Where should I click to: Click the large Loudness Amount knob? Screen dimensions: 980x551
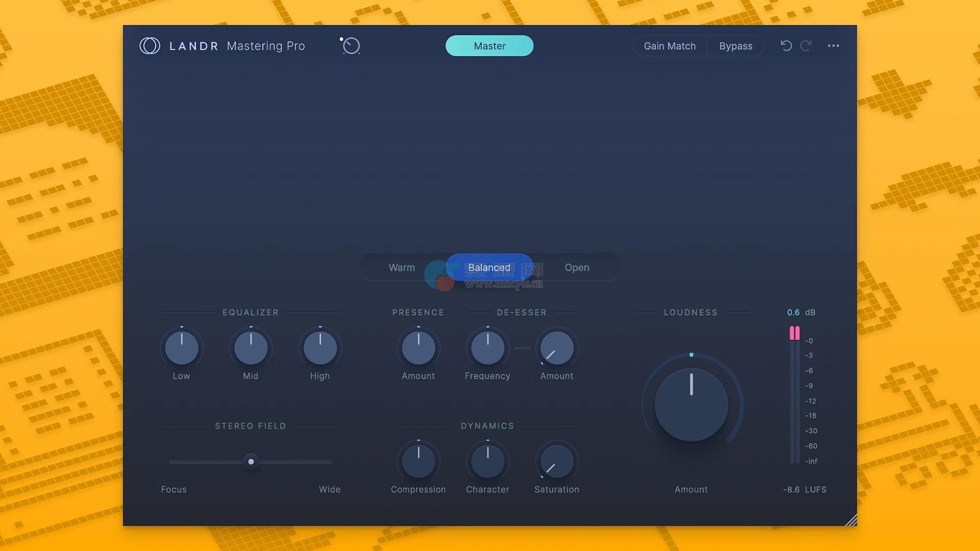pos(691,405)
